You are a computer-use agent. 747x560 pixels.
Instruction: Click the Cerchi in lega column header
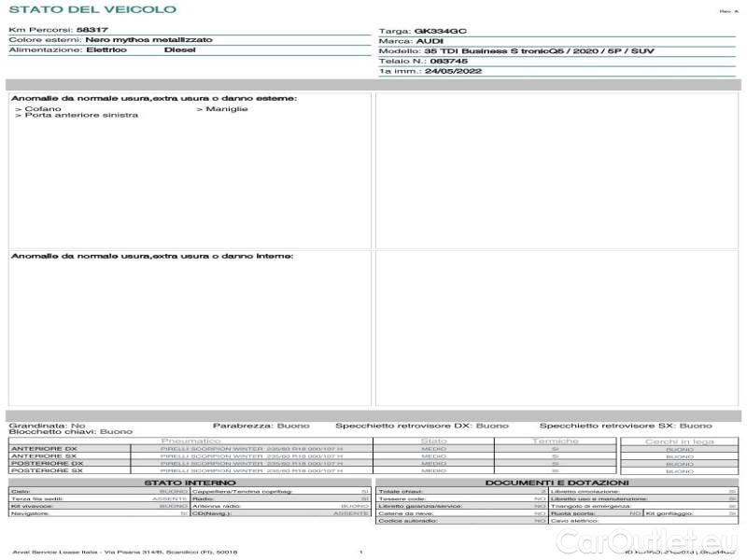click(679, 441)
